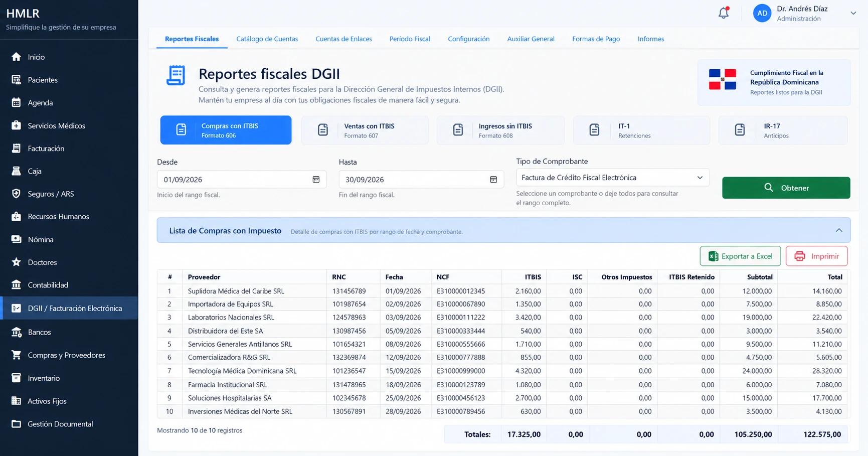
Task: Go to the Formas de Pago tab
Action: click(x=596, y=39)
